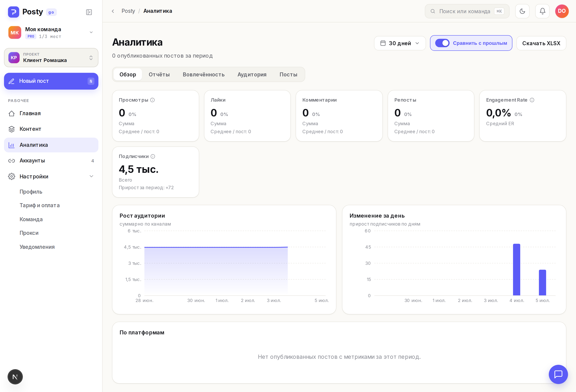The image size is (576, 392).
Task: Open Прокси settings
Action: (x=29, y=233)
